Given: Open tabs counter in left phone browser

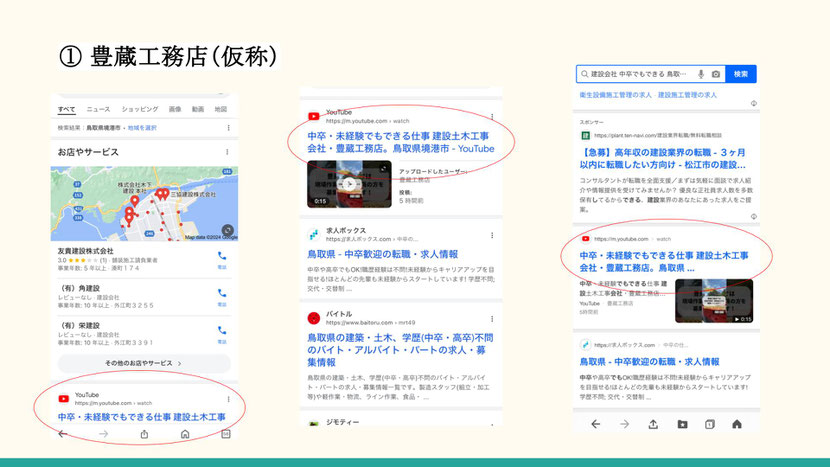Looking at the screenshot, I should pyautogui.click(x=225, y=434).
